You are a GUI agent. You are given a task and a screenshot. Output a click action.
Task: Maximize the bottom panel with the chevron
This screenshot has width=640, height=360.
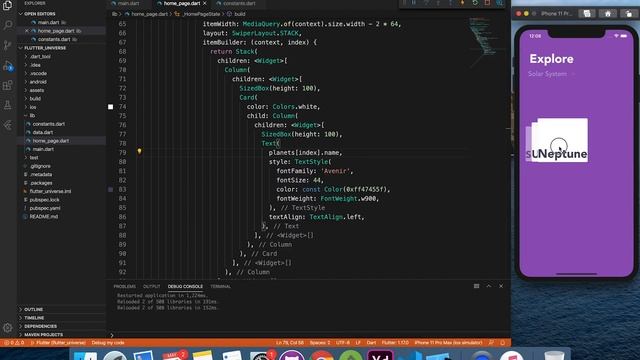[489, 286]
